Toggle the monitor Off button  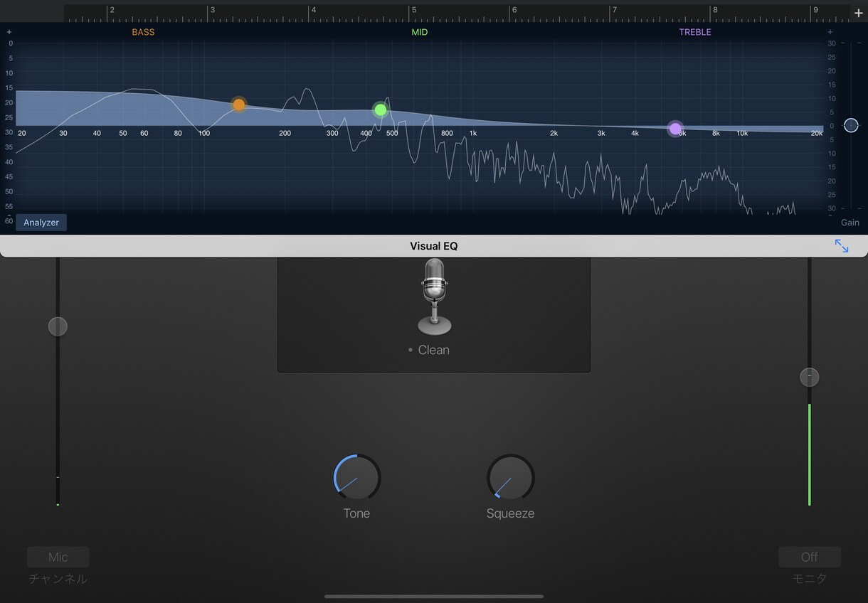click(x=809, y=557)
